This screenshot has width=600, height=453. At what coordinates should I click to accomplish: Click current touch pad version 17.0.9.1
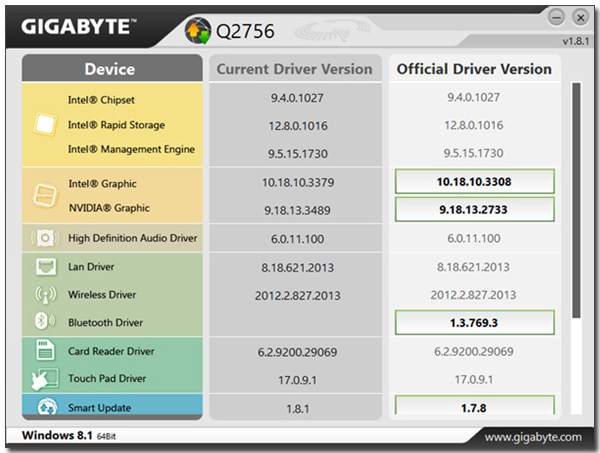[297, 380]
